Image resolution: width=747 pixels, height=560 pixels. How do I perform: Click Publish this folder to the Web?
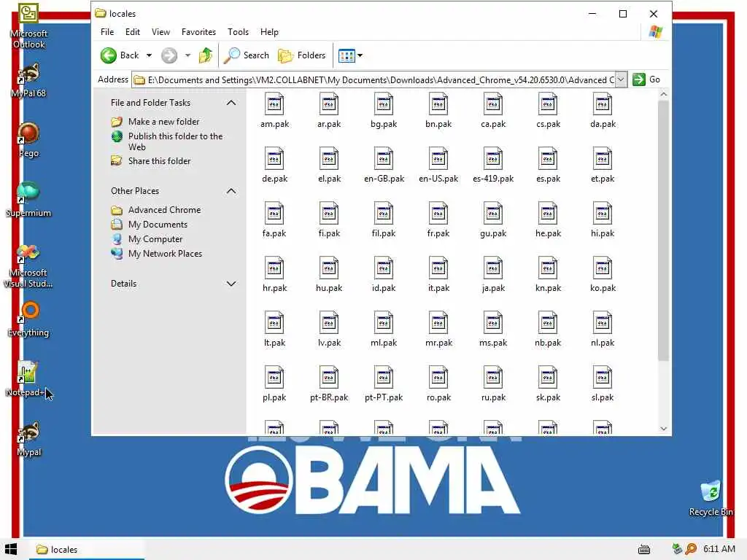coord(175,141)
